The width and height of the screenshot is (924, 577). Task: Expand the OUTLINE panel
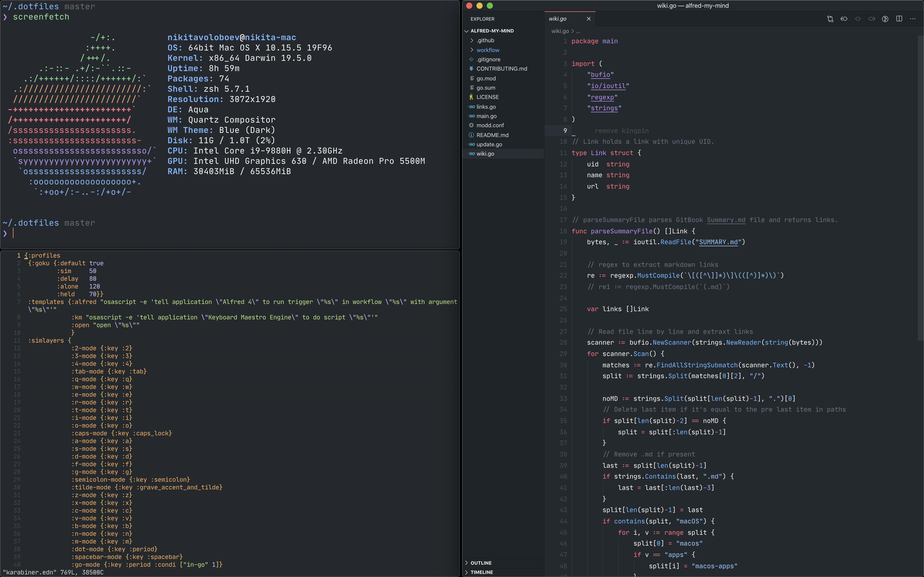click(x=481, y=563)
